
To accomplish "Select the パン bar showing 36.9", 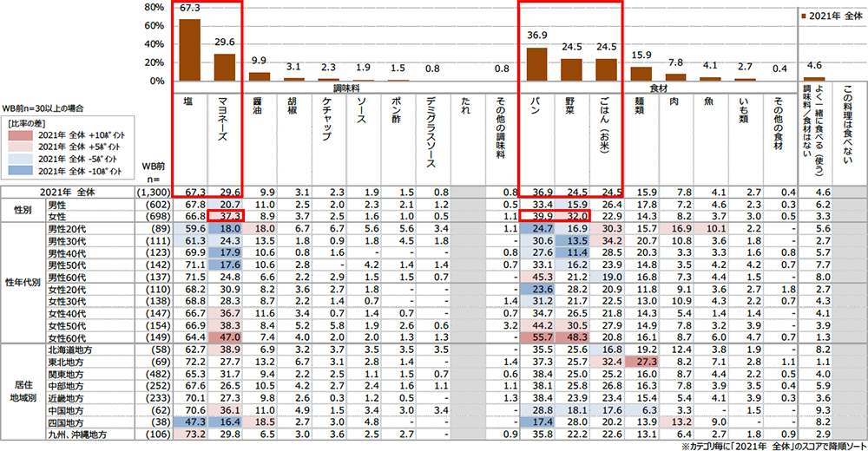I will pos(536,63).
